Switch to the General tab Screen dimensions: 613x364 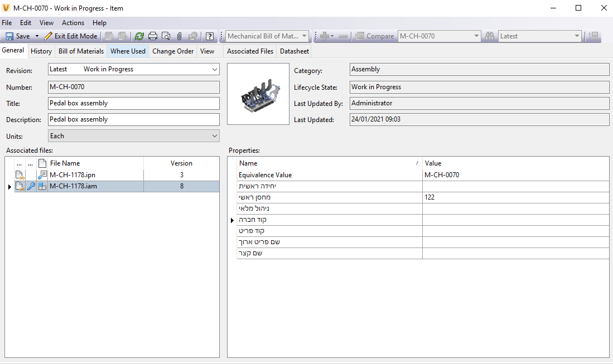click(13, 50)
